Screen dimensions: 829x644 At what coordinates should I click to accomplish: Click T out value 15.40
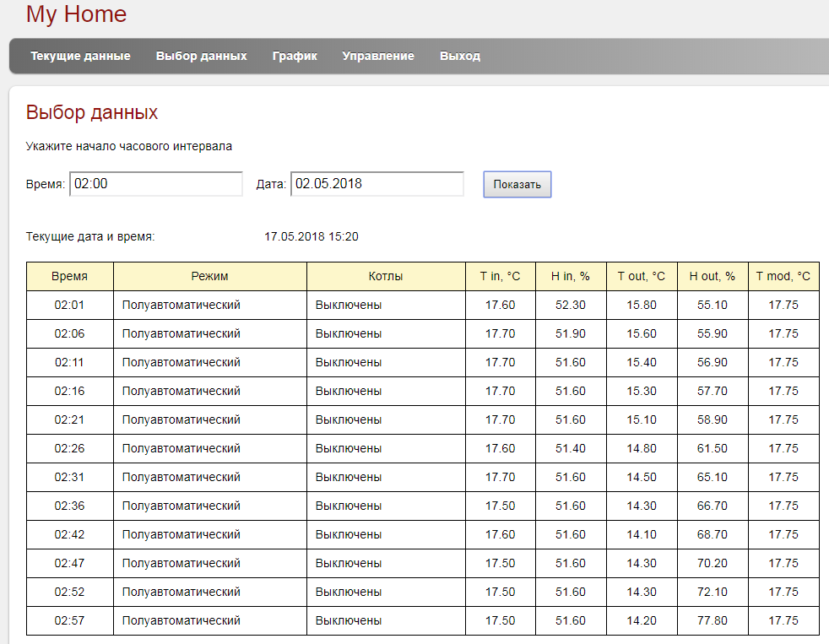(642, 362)
